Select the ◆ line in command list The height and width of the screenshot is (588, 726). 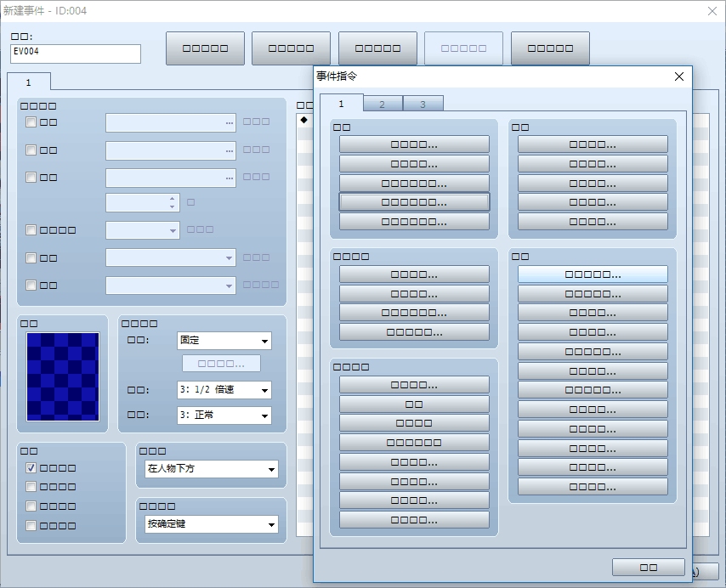304,120
